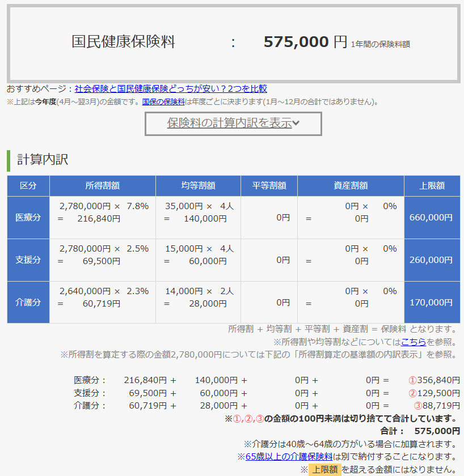Select the 所得割額 column header
464x476 pixels.
point(102,186)
